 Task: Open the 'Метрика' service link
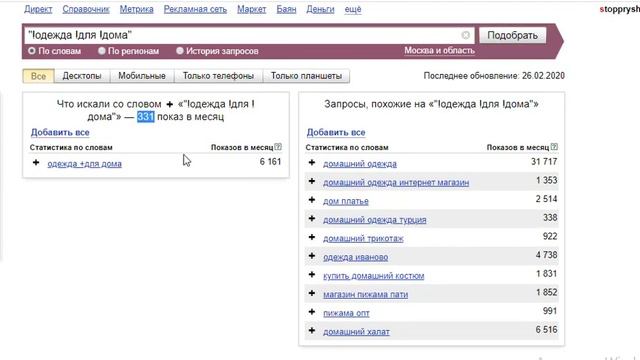click(x=136, y=9)
